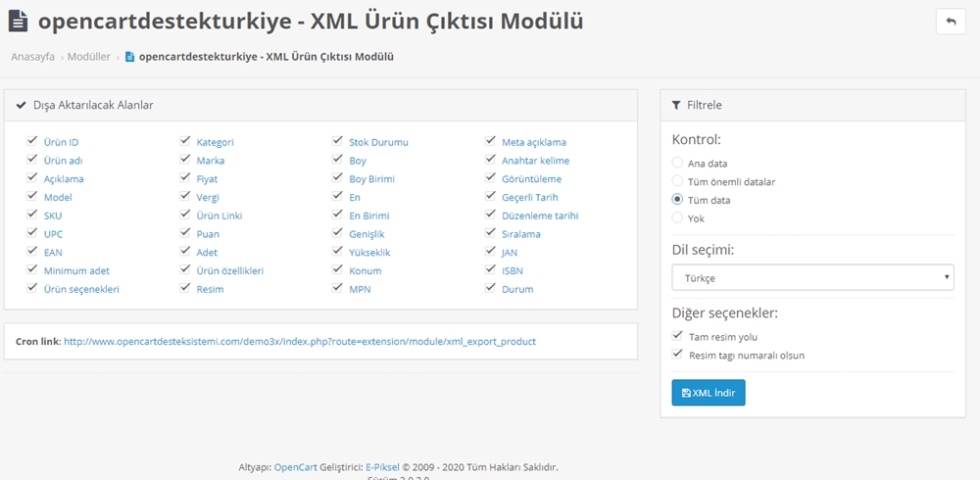
Task: Toggle the EAN checkbox
Action: (31, 251)
